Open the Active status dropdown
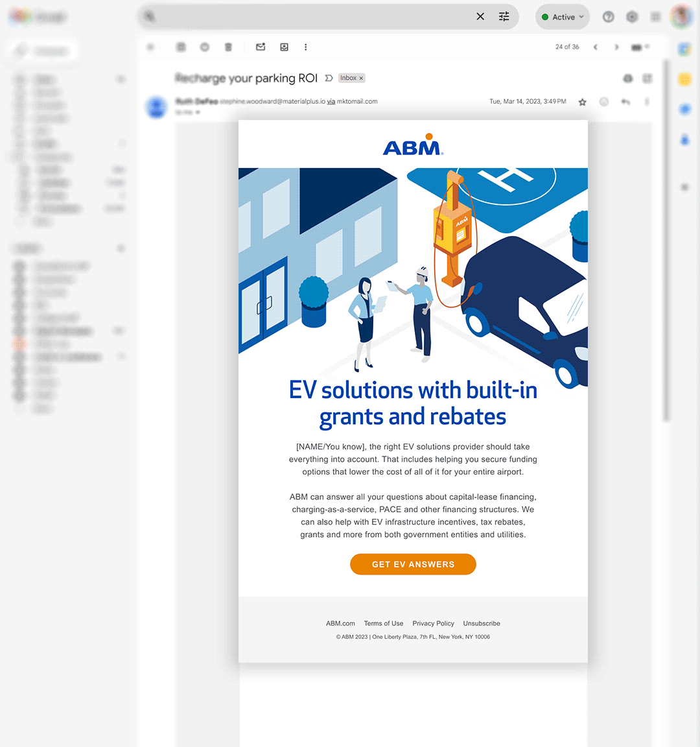 pos(563,17)
